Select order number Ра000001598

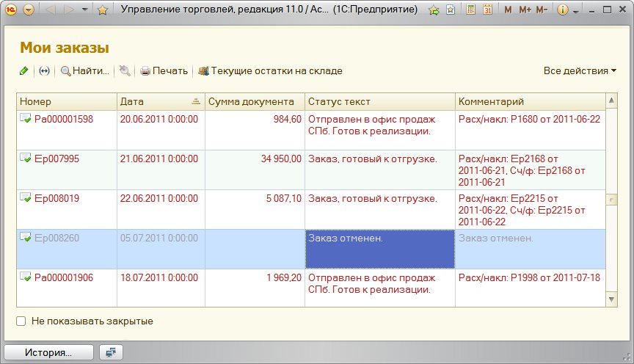click(64, 119)
